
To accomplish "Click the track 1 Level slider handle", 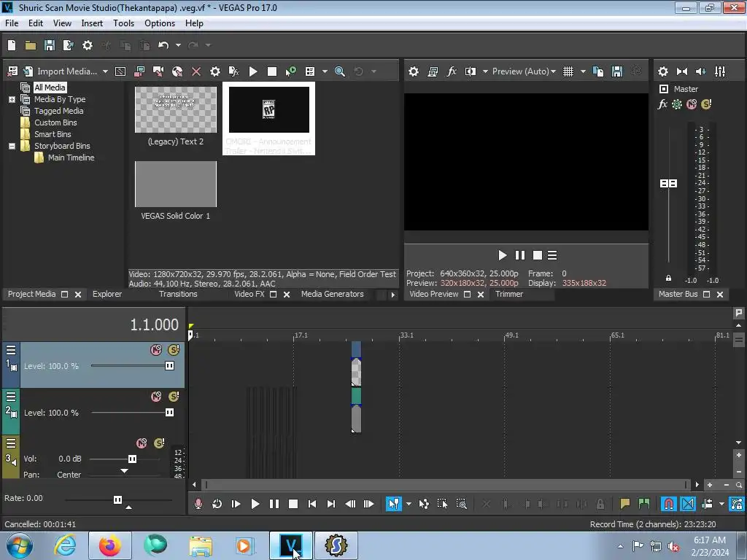I will pos(169,366).
